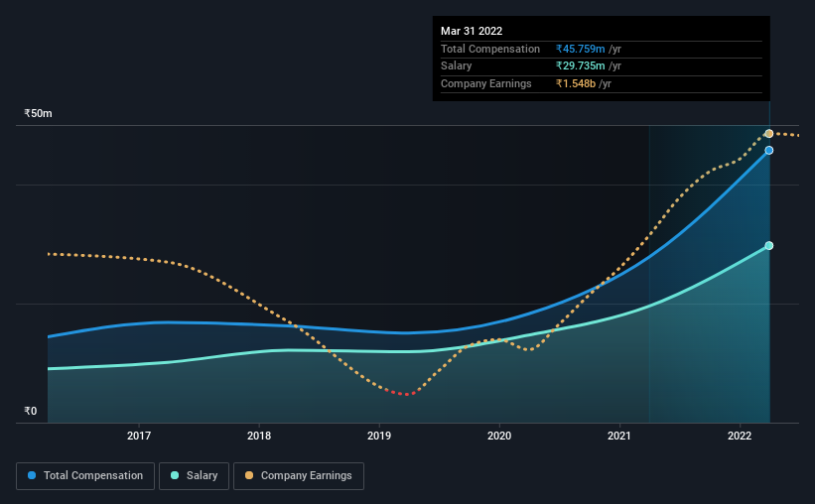Click the ₹0 y-axis label
Image resolution: width=815 pixels, height=504 pixels.
pos(31,411)
